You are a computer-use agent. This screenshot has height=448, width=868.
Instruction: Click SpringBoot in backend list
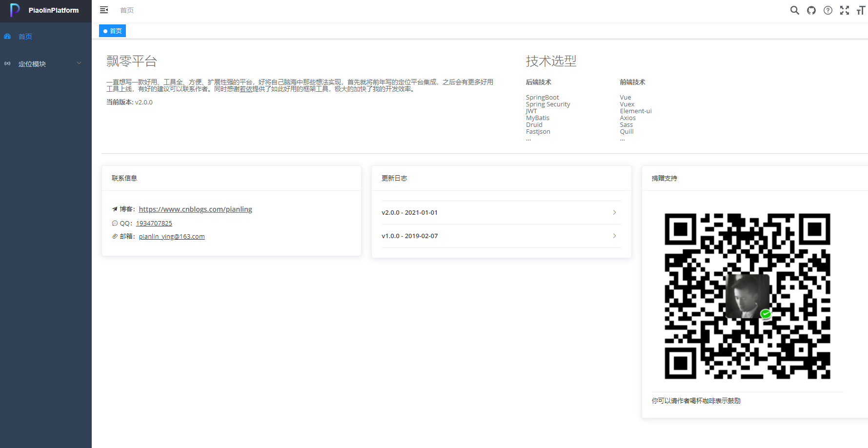543,97
